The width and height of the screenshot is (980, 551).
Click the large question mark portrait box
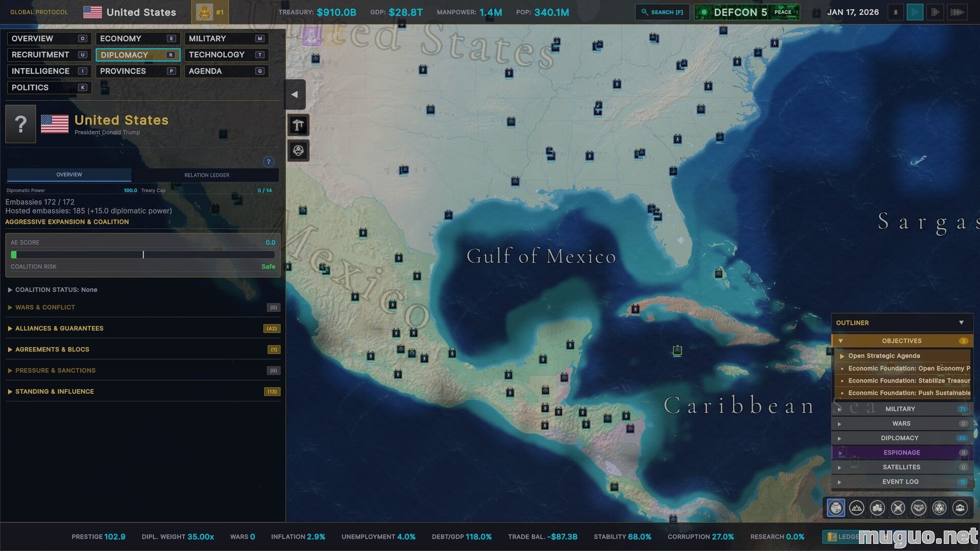pos(20,123)
